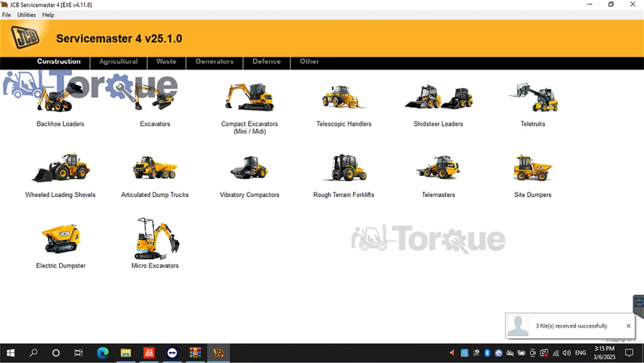Open Site Dumpers category
Image resolution: width=644 pixels, height=363 pixels.
click(533, 176)
